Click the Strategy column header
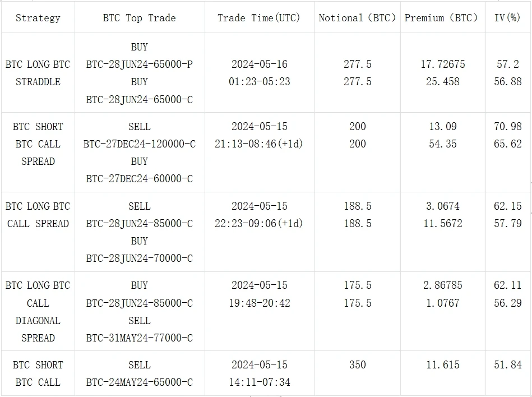This screenshot has height=397, width=532. (38, 17)
